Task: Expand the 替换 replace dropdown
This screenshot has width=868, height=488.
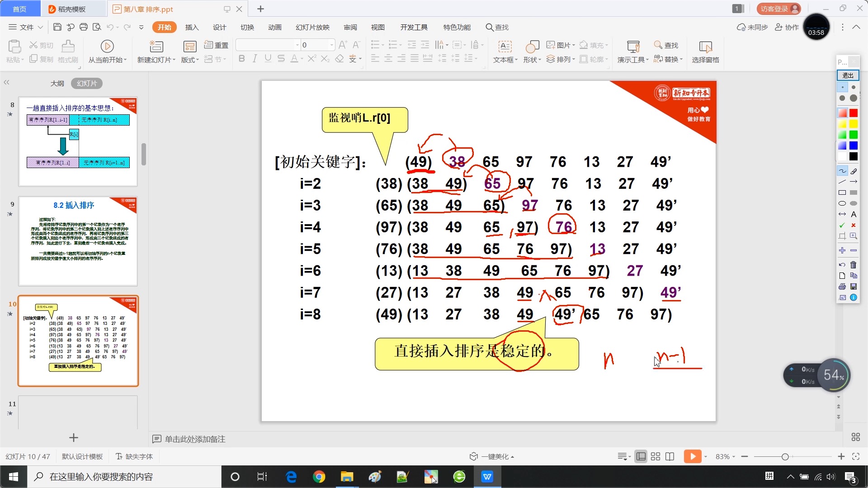Action: [681, 59]
